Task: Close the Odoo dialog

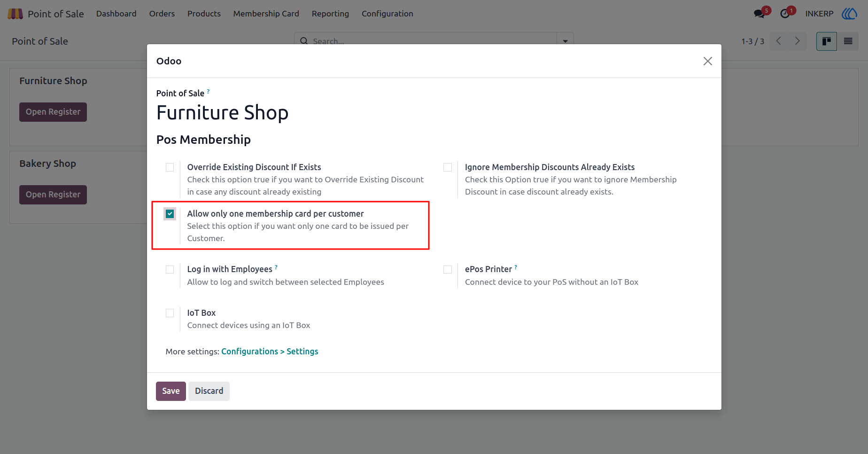Action: 708,61
